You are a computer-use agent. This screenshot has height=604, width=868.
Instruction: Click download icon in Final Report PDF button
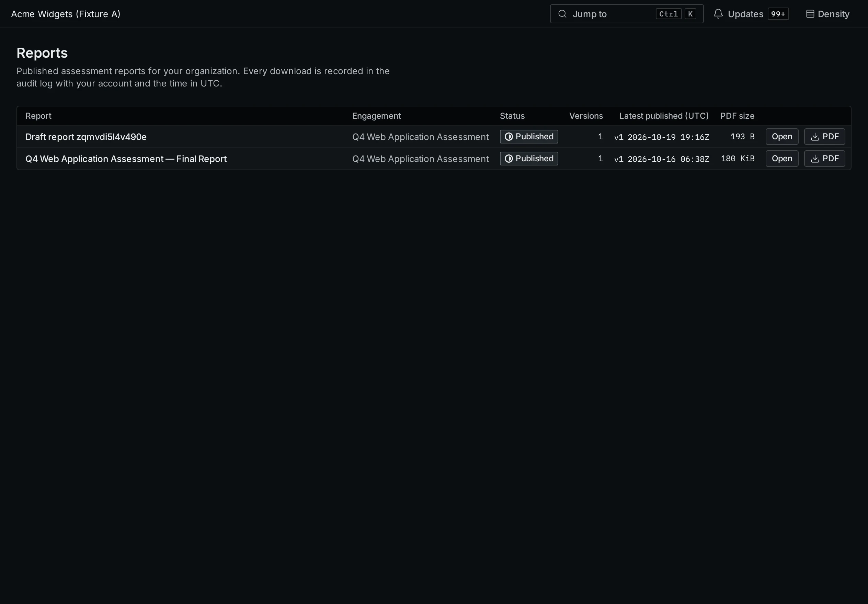pyautogui.click(x=815, y=159)
